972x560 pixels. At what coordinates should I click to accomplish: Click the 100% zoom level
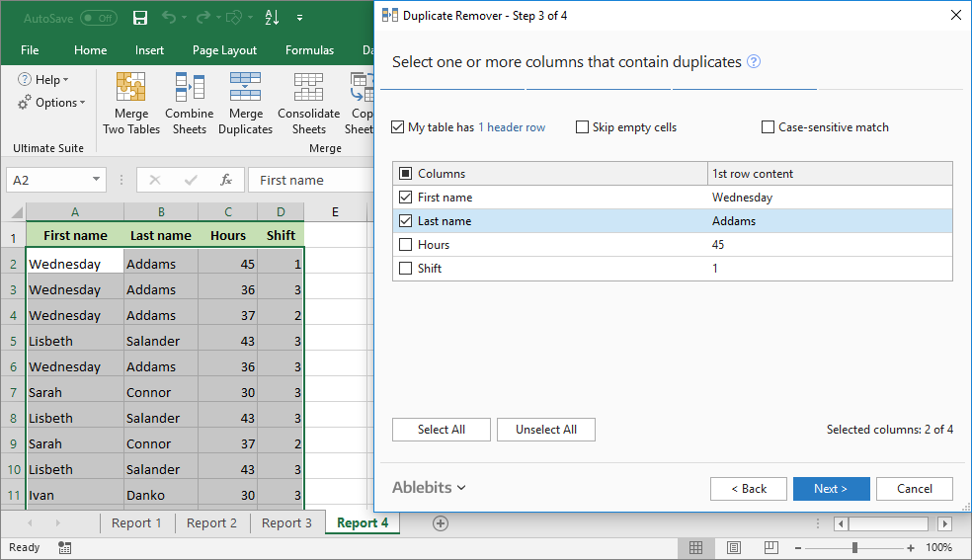(938, 547)
